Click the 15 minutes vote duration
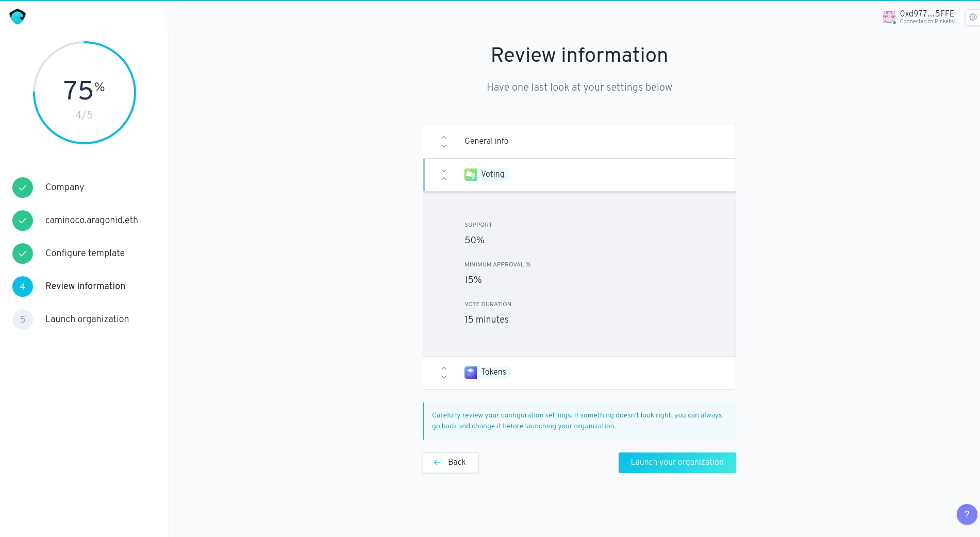This screenshot has height=537, width=980. (x=486, y=320)
